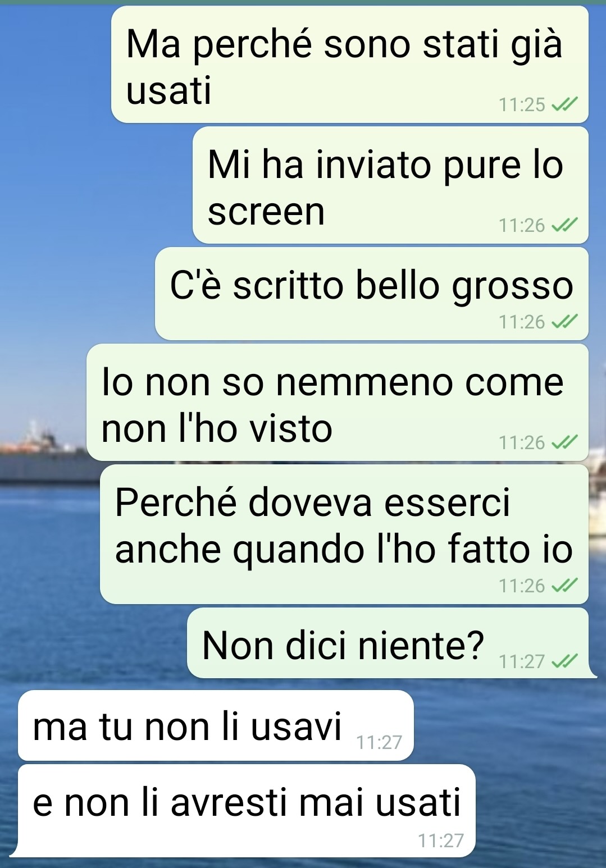Tap the 'Perché doveva esserci' message bubble
Screen dimensions: 606x868
pyautogui.click(x=344, y=534)
